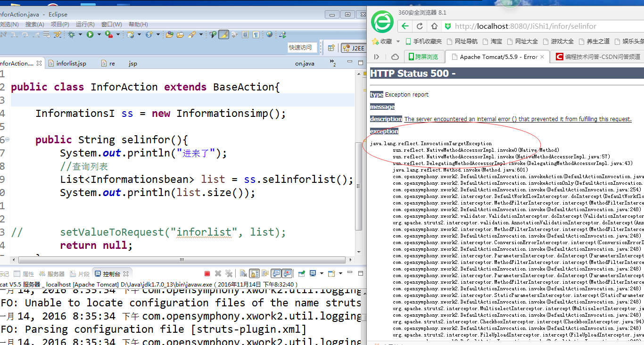Click the Open Task folder icon in toolbar
The height and width of the screenshot is (345, 644).
coord(180,34)
